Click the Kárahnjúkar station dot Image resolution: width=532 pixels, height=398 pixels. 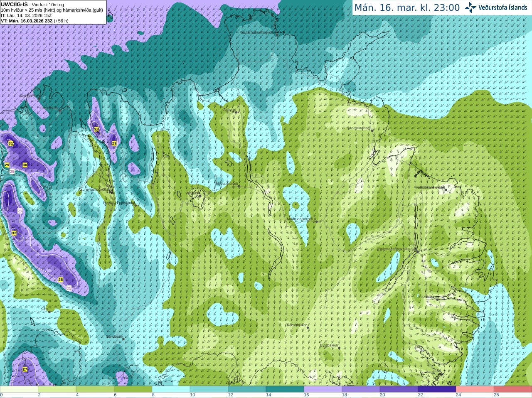308,328
